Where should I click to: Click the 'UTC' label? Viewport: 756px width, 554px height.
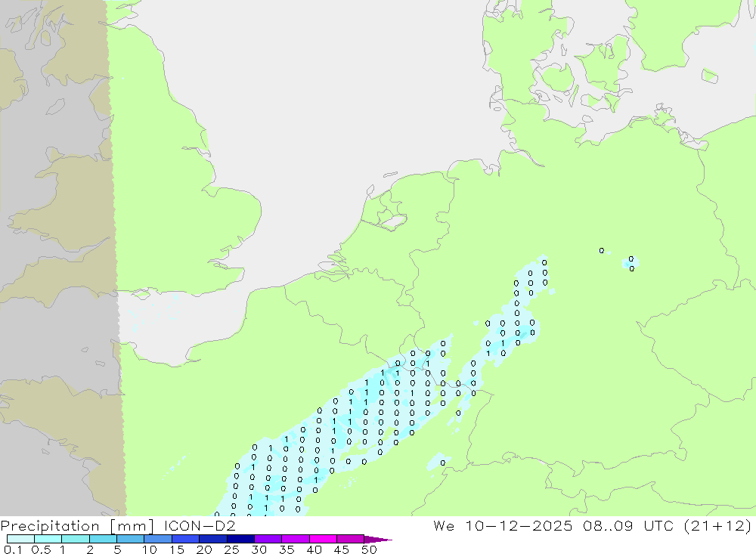pyautogui.click(x=658, y=525)
